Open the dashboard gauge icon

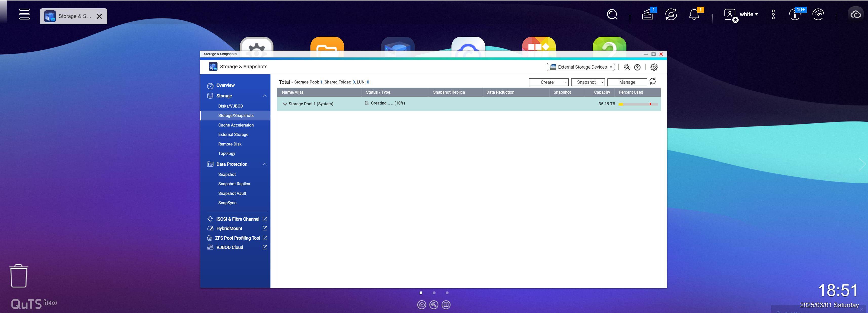[818, 14]
